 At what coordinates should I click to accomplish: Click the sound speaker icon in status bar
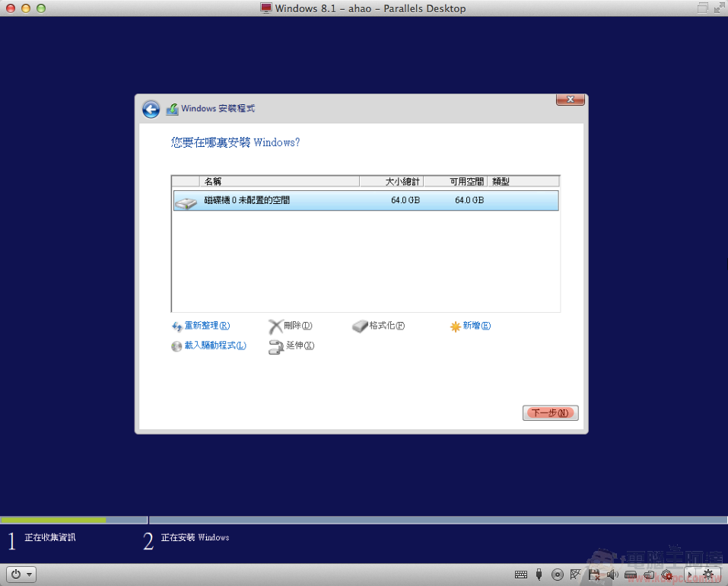[612, 575]
